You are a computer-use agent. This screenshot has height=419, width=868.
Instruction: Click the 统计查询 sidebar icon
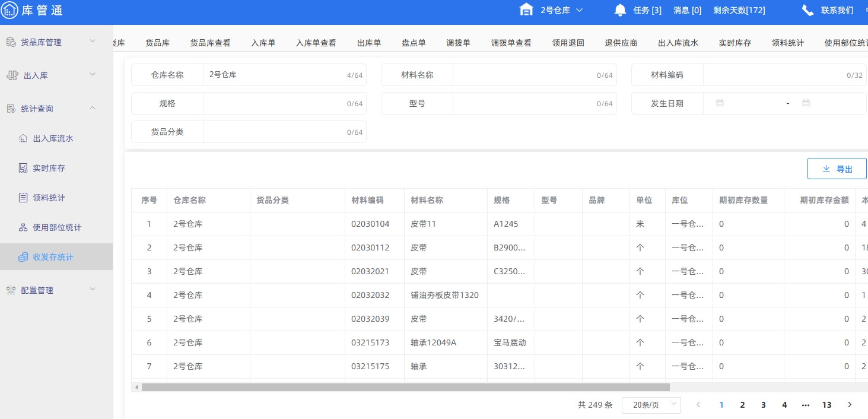click(11, 109)
